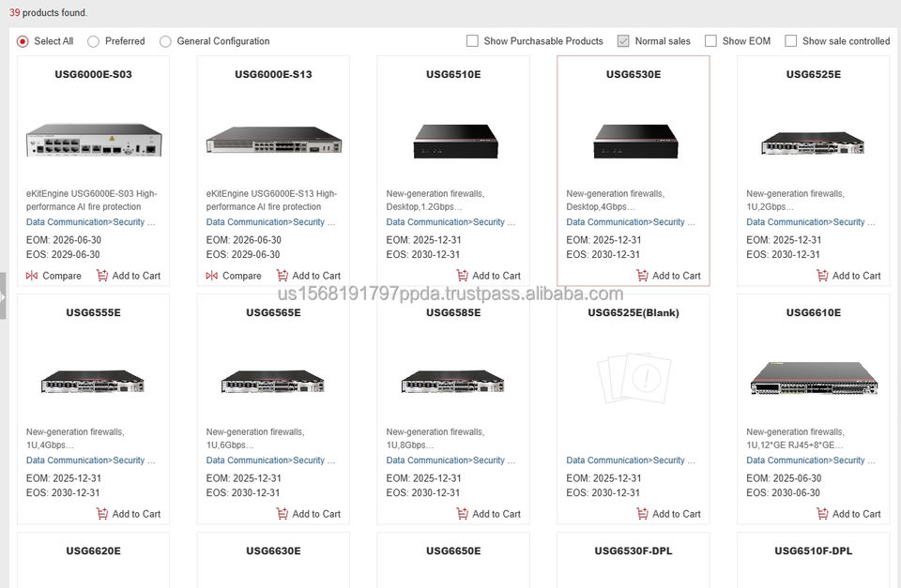Click the USG6565E product title
This screenshot has height=588, width=901.
click(273, 312)
